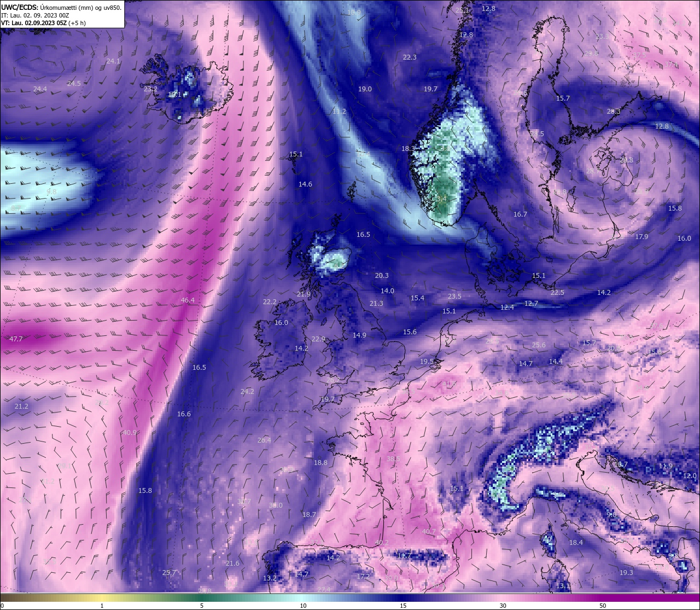
Task: Click the color scale at the 50 label
Action: (603, 606)
